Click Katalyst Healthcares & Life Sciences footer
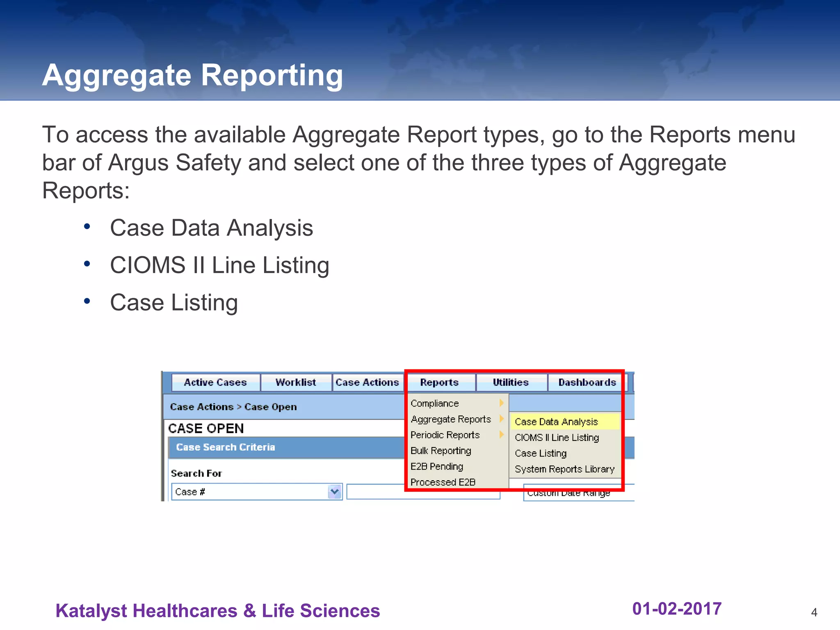 218,611
